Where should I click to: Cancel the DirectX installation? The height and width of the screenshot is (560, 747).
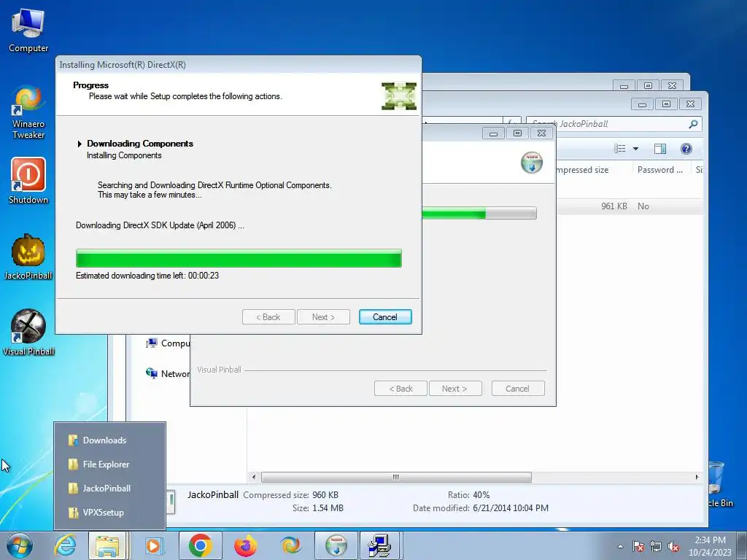385,317
